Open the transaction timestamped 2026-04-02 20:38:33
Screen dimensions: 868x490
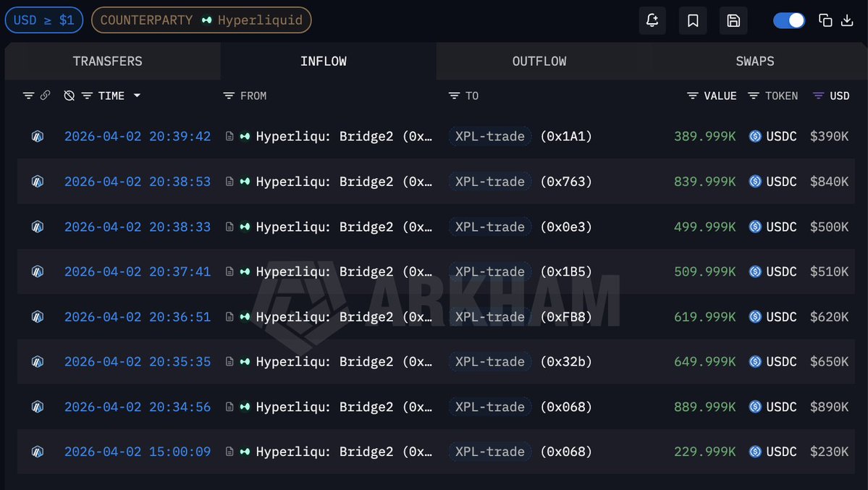pyautogui.click(x=138, y=227)
